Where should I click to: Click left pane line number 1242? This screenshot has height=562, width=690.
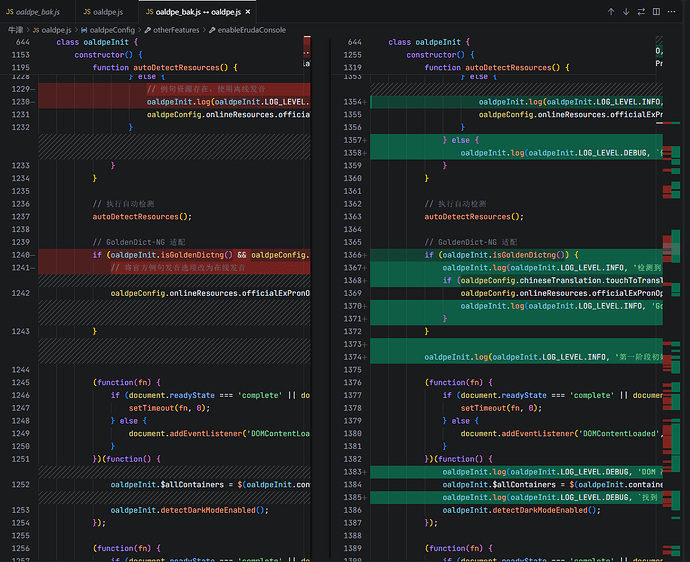coord(20,294)
